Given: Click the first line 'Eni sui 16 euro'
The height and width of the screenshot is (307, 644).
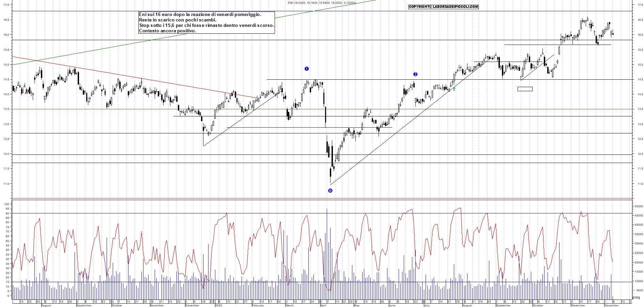Looking at the screenshot, I should click(x=200, y=15).
